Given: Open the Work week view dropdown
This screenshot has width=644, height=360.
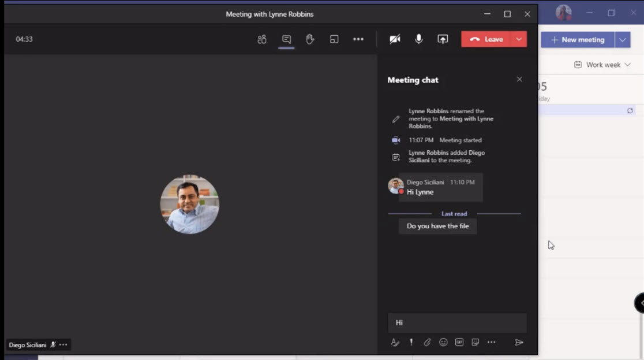Looking at the screenshot, I should click(x=602, y=65).
